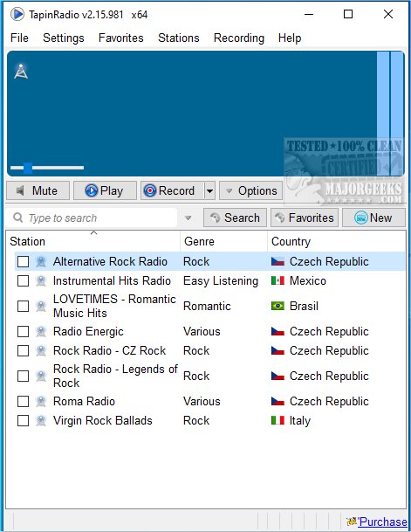Click the Mexico country text

pos(308,281)
